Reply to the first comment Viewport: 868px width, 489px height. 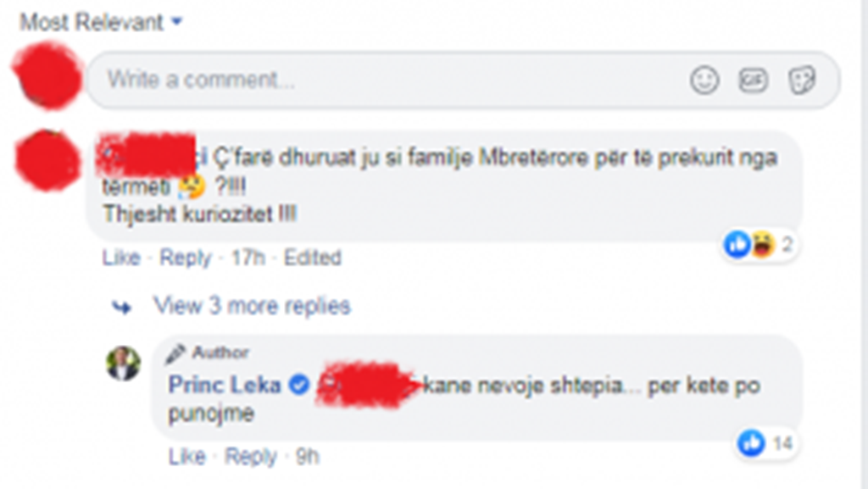coord(185,258)
